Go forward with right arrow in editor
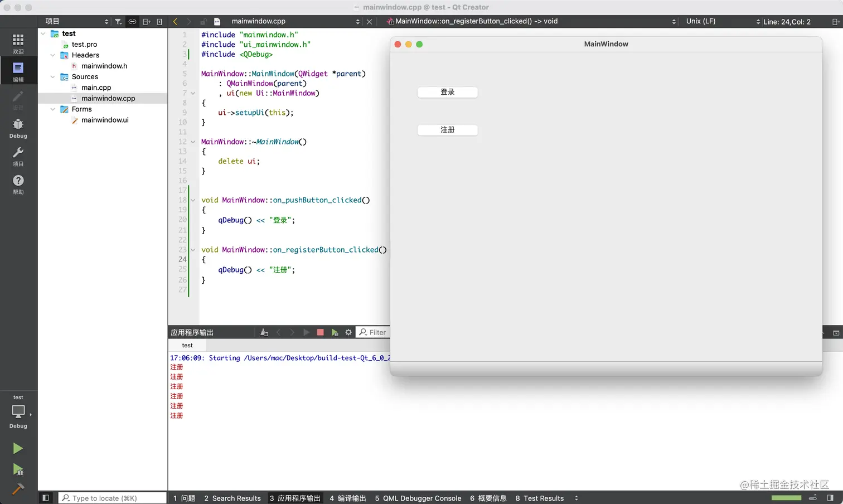Screen dimensions: 843x504 [189, 21]
